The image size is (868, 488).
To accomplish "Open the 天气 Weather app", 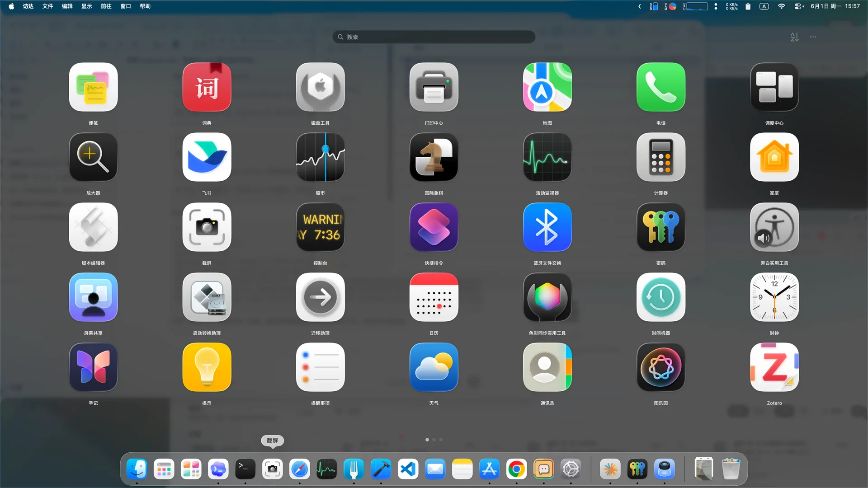I will coord(434,367).
